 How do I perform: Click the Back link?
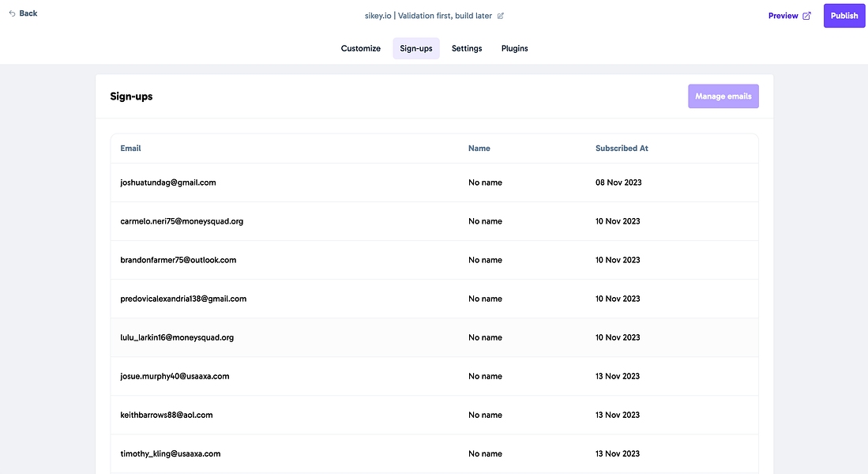28,13
